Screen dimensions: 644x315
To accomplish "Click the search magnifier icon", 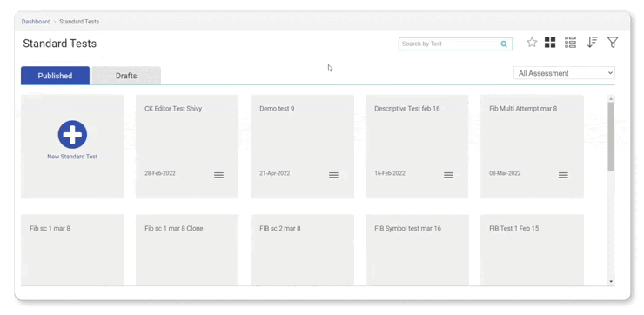I will click(x=504, y=44).
